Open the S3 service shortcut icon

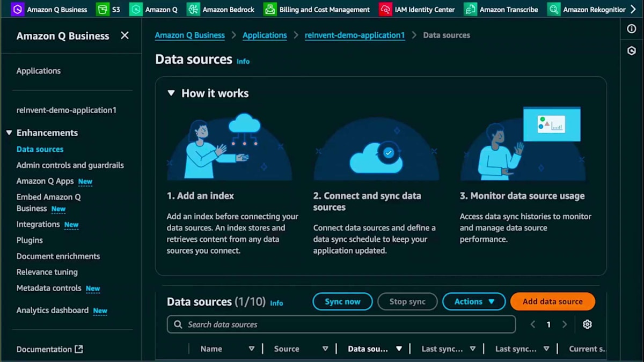pos(102,9)
